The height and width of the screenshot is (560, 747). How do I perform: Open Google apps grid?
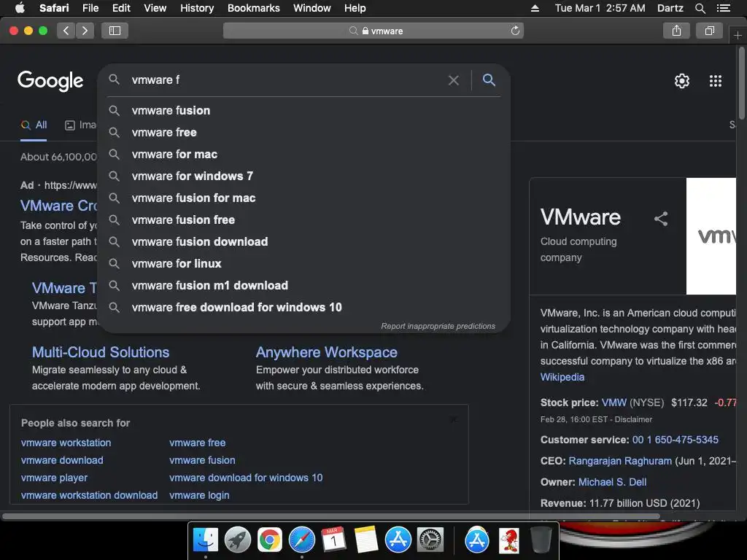(x=715, y=81)
